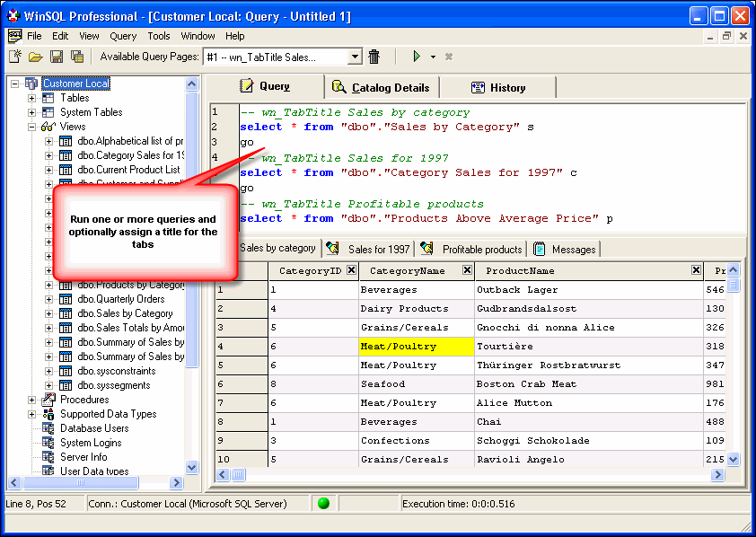The height and width of the screenshot is (537, 756).
Task: Select the Query tab
Action: (x=265, y=86)
